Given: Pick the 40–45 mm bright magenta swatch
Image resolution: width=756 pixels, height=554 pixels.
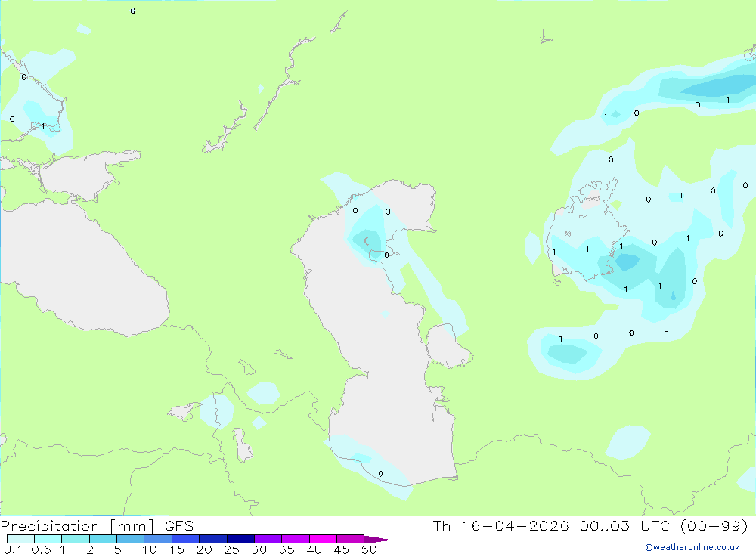Looking at the screenshot, I should coord(323,539).
